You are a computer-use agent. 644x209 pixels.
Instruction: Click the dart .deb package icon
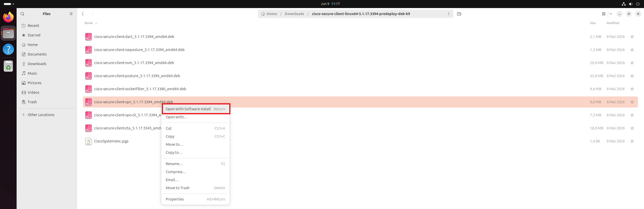[x=89, y=37]
